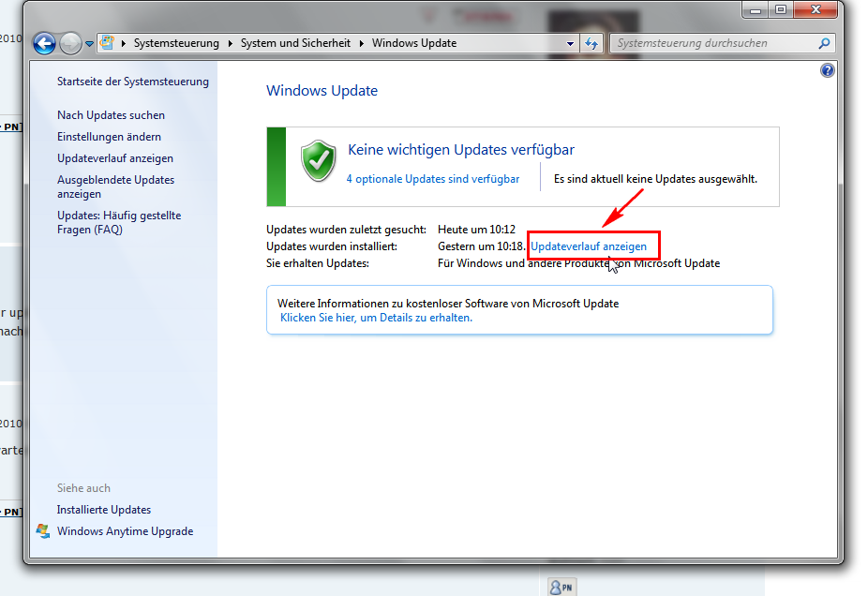The image size is (868, 596).
Task: Open the recent pages dropdown arrow
Action: click(89, 44)
